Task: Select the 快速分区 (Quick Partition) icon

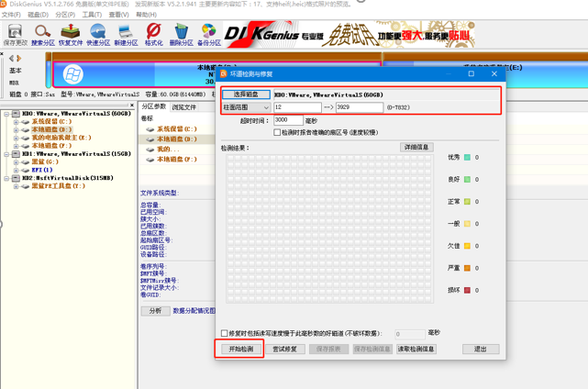Action: point(98,34)
